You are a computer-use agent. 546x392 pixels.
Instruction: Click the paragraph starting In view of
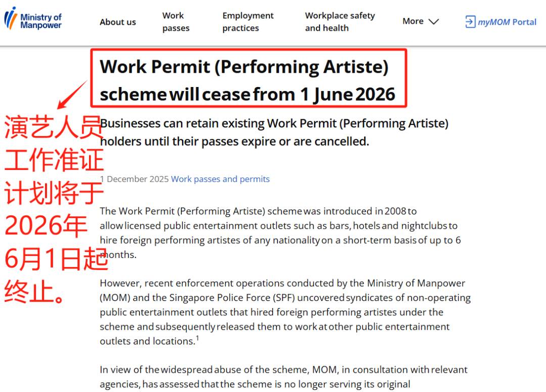pyautogui.click(x=283, y=377)
